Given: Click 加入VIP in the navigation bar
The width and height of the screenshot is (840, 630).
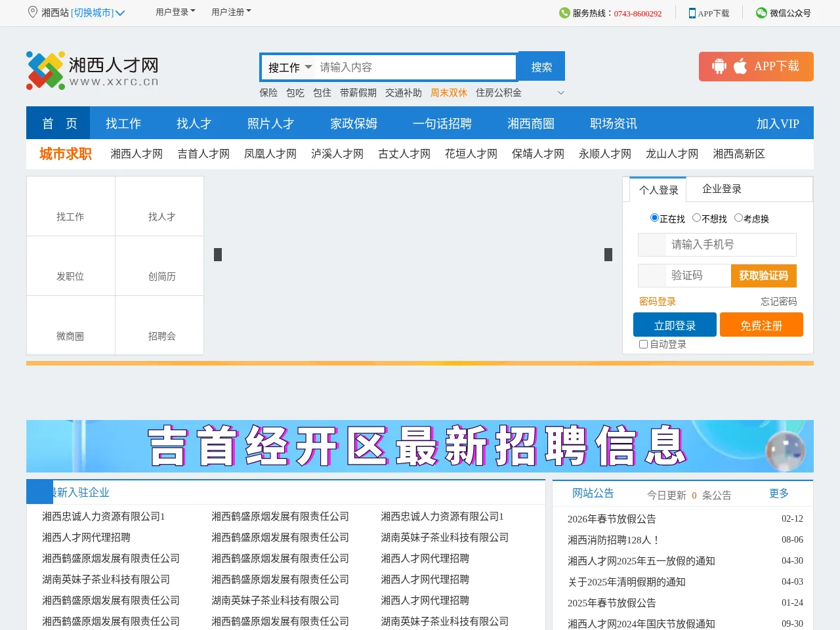Looking at the screenshot, I should point(778,123).
